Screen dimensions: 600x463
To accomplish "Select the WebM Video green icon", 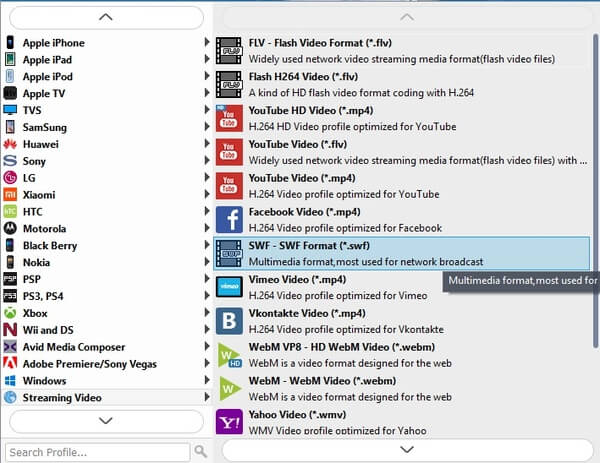I will 229,388.
